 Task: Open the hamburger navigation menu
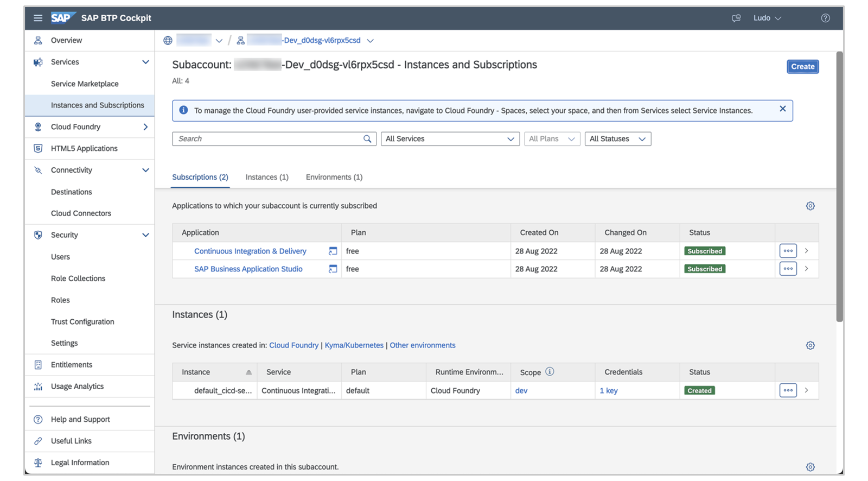(x=38, y=18)
